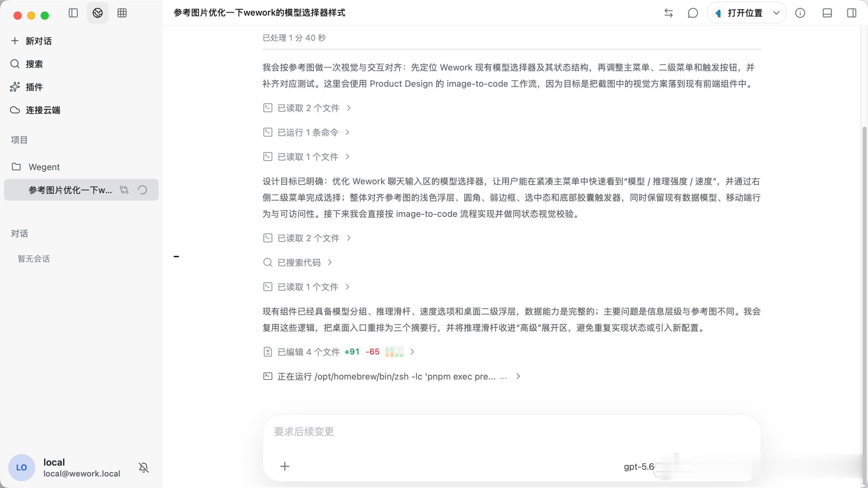The height and width of the screenshot is (488, 868).
Task: Click the 项目 section heading
Action: (x=19, y=140)
